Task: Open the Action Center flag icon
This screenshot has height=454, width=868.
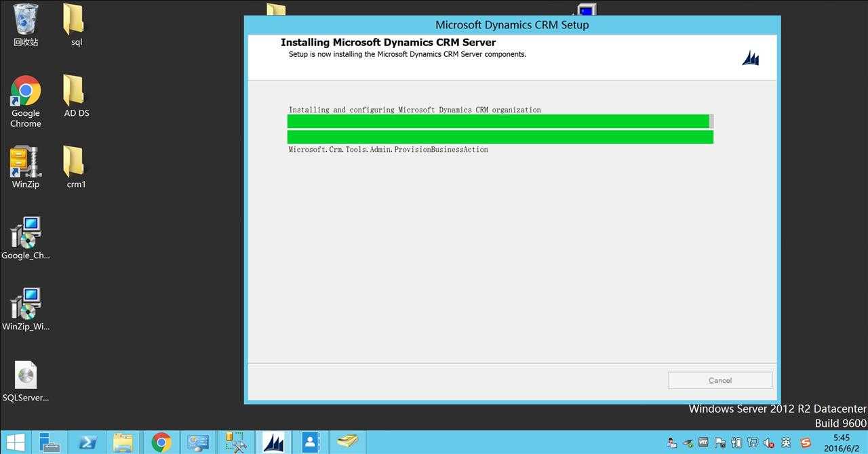Action: tap(720, 442)
